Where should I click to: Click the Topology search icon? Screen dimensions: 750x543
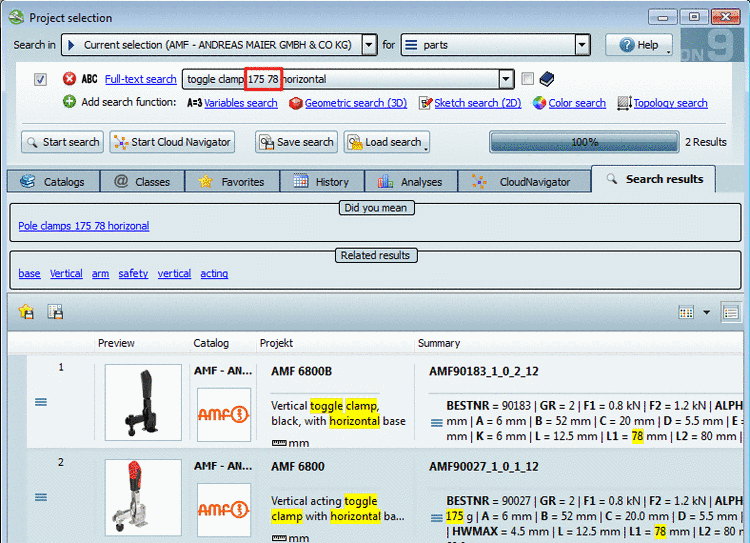coord(624,103)
